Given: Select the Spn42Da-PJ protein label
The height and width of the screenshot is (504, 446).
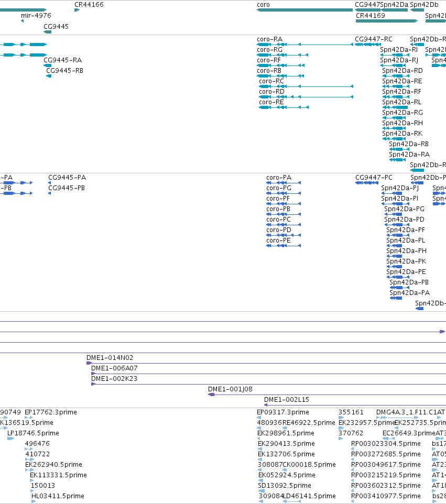Looking at the screenshot, I should point(400,188).
